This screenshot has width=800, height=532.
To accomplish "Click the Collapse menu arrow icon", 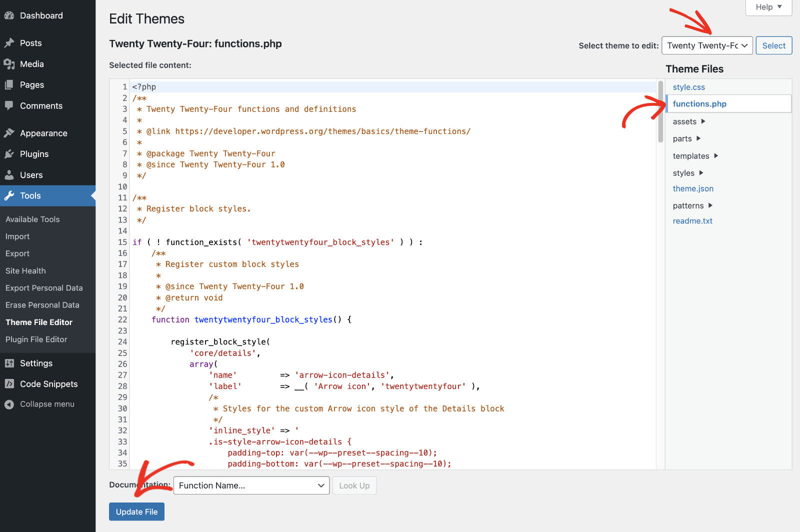I will coord(9,404).
